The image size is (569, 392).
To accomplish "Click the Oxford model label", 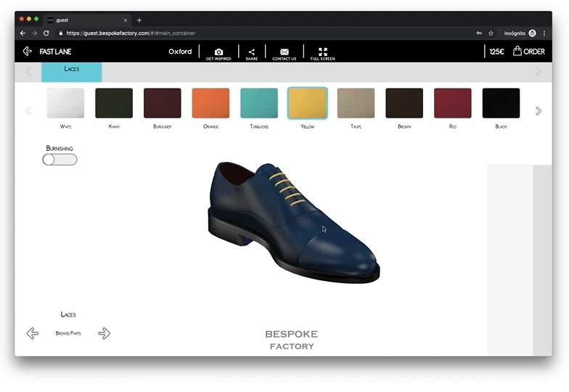I will (x=180, y=52).
